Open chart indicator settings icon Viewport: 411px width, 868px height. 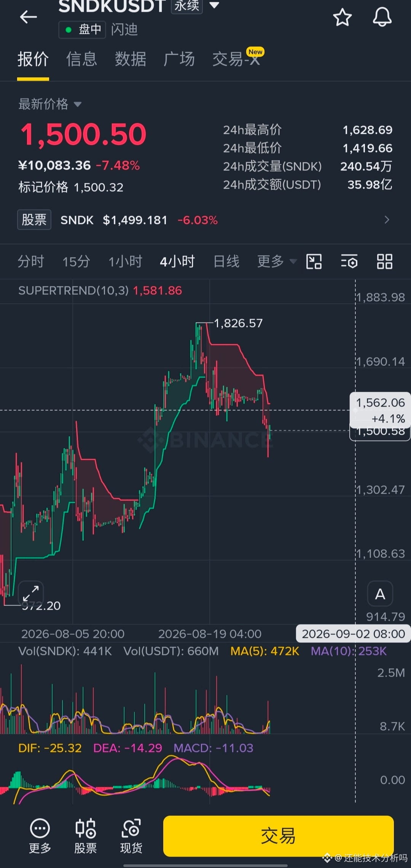coord(349,262)
